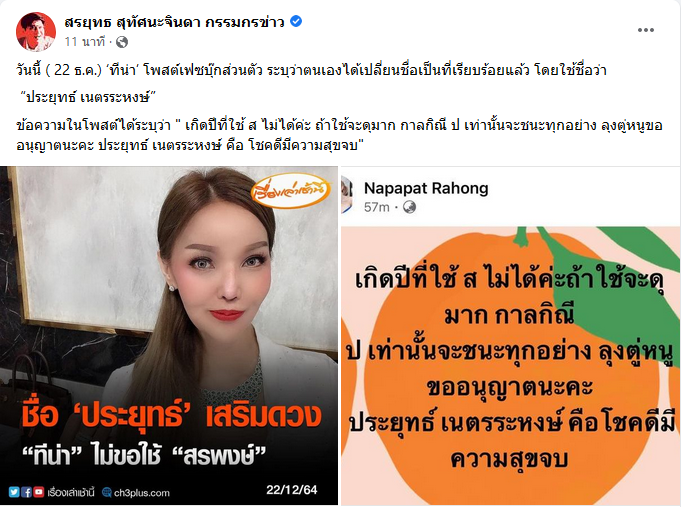Viewport: 681px width, 507px height.
Task: Click the 22/12/64 date on the photo
Action: (291, 490)
